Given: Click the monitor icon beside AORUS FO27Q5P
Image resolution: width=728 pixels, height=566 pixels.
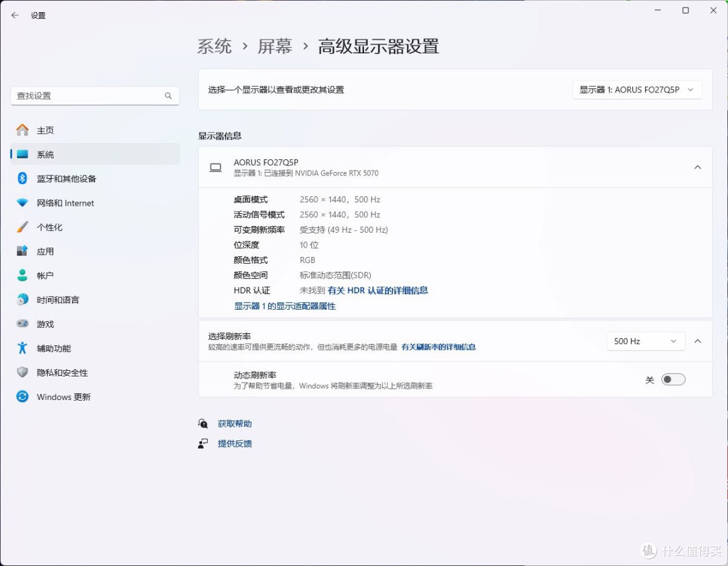Looking at the screenshot, I should pyautogui.click(x=216, y=167).
